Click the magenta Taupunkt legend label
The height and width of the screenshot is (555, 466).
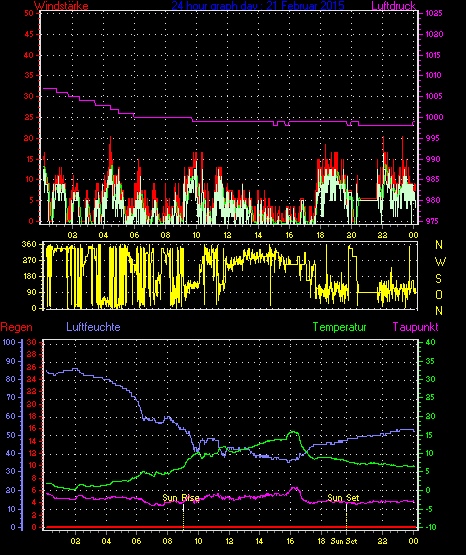pyautogui.click(x=415, y=327)
